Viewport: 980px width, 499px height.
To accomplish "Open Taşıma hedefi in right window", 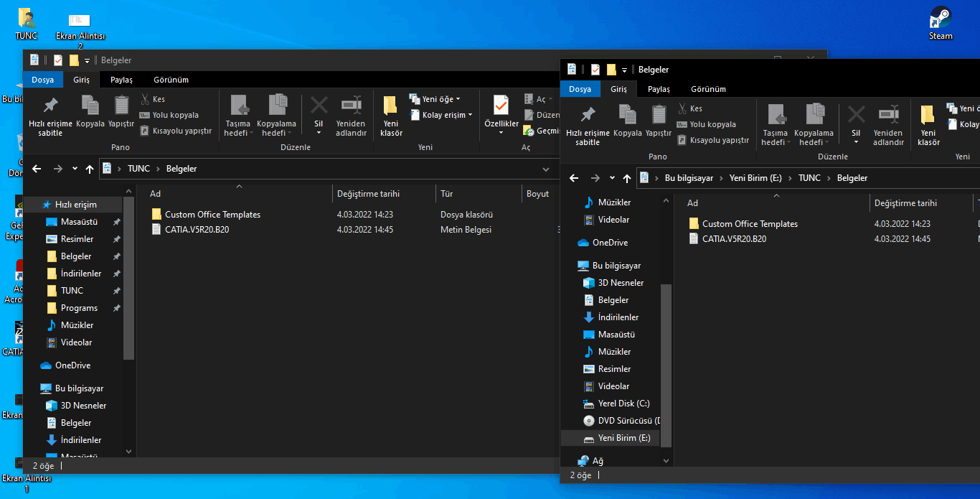I will [775, 125].
